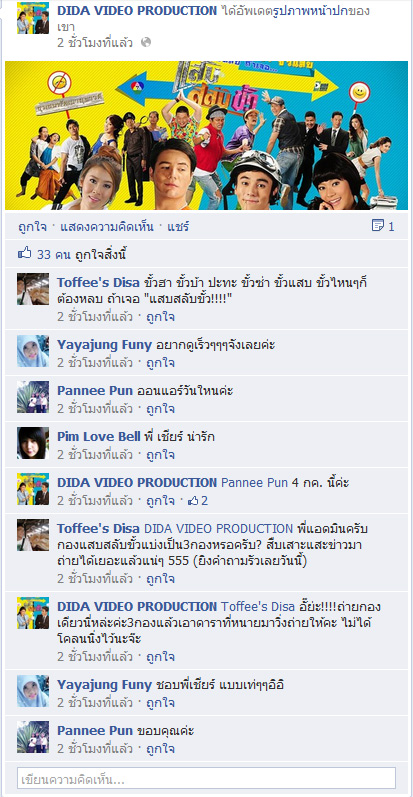Screen dimensions: 413x797
Task: Click the globe privacy icon under the post title
Action: click(146, 43)
